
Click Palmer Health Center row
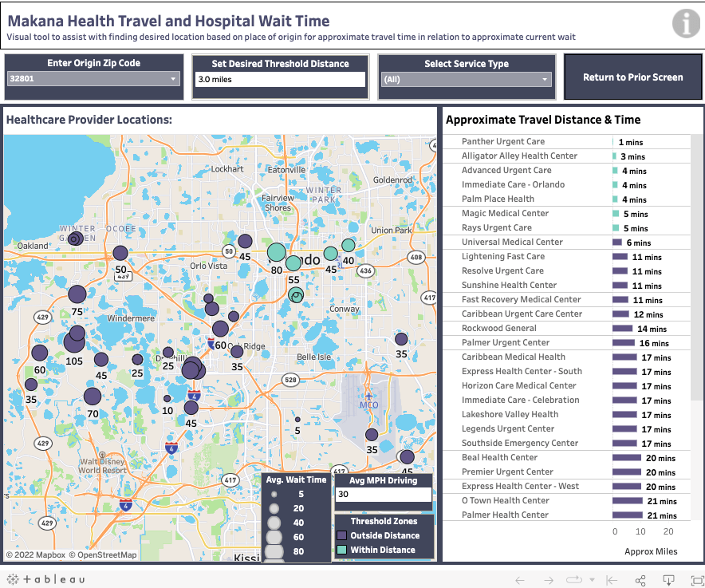[x=566, y=515]
